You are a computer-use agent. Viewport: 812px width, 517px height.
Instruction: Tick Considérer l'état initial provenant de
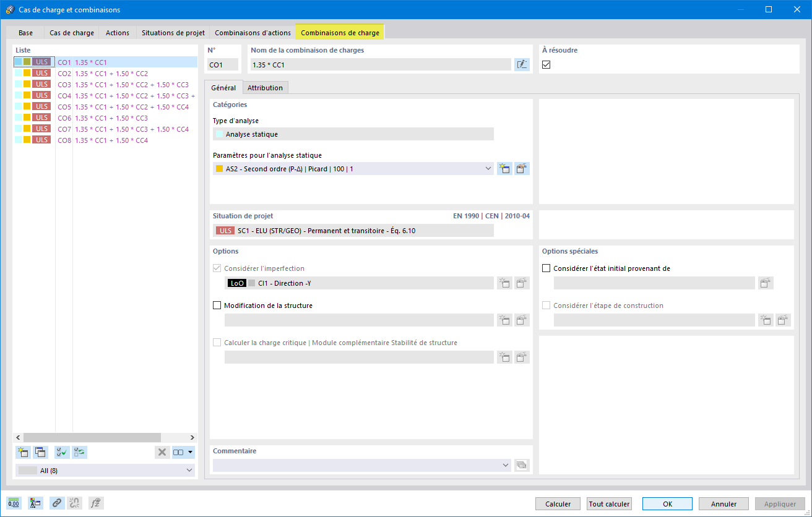[546, 268]
